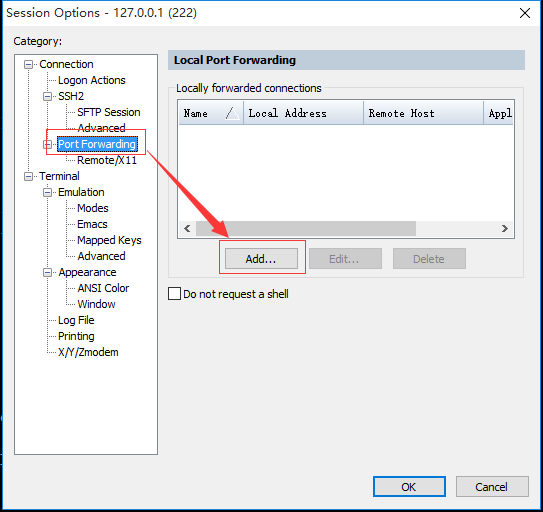Open the Mapped Keys category
This screenshot has width=543, height=512.
109,240
